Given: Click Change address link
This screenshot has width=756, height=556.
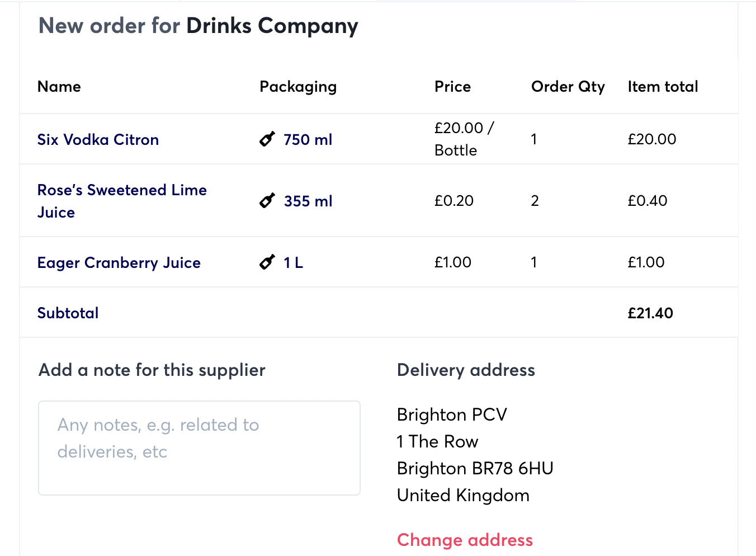Looking at the screenshot, I should click(x=465, y=540).
